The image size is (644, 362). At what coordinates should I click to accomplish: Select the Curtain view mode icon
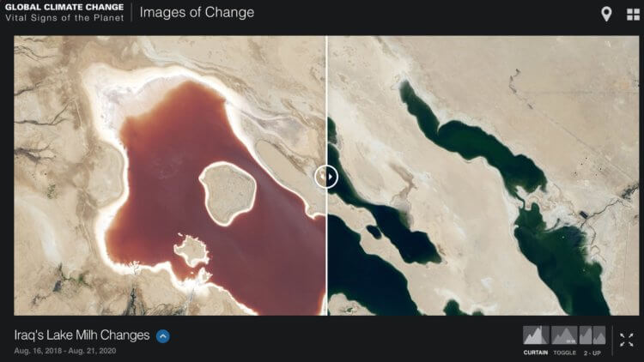click(x=536, y=335)
